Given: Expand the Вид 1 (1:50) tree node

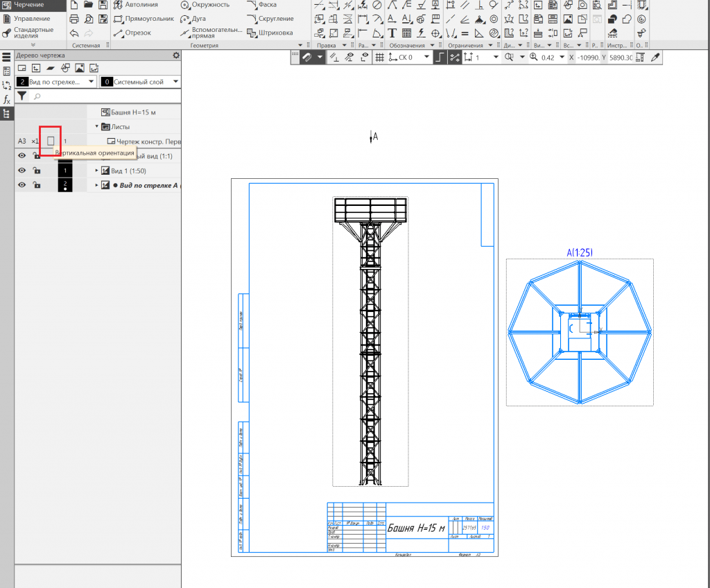Looking at the screenshot, I should point(96,171).
